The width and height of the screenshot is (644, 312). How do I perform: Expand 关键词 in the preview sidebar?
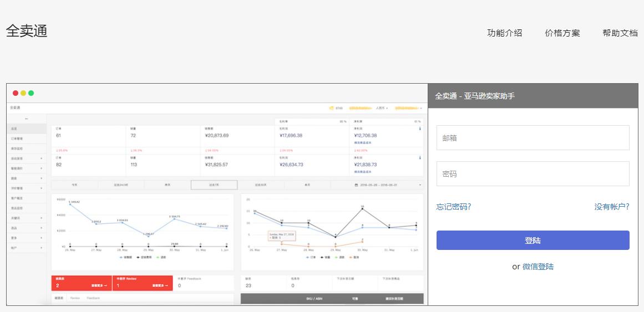[27, 218]
